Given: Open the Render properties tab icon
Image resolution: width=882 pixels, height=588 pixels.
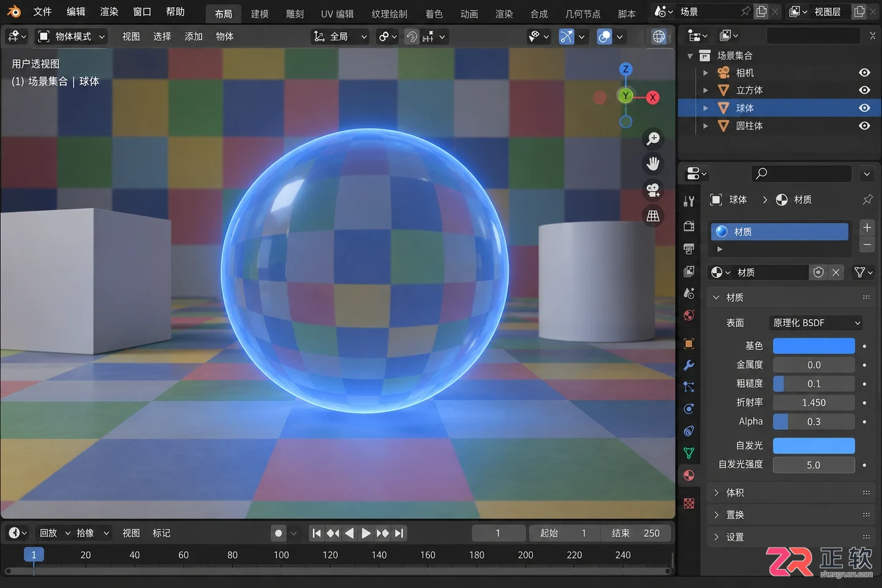Looking at the screenshot, I should (x=689, y=226).
